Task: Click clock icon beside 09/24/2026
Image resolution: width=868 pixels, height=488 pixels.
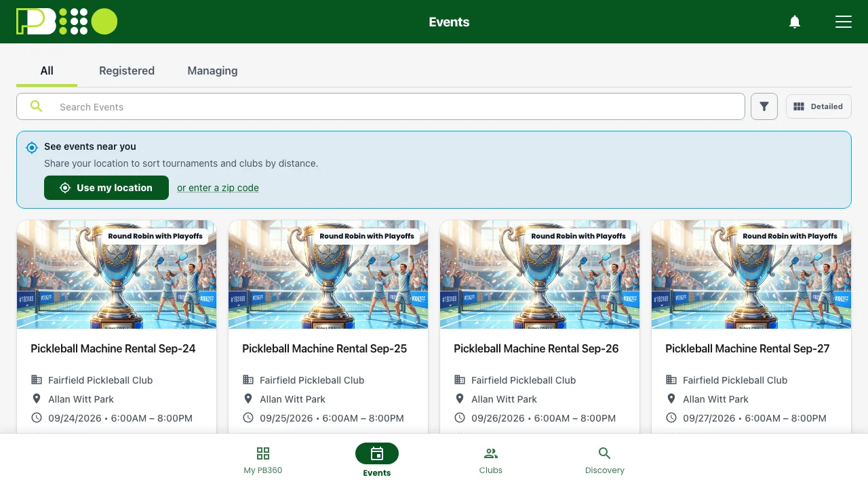Action: coord(37,418)
